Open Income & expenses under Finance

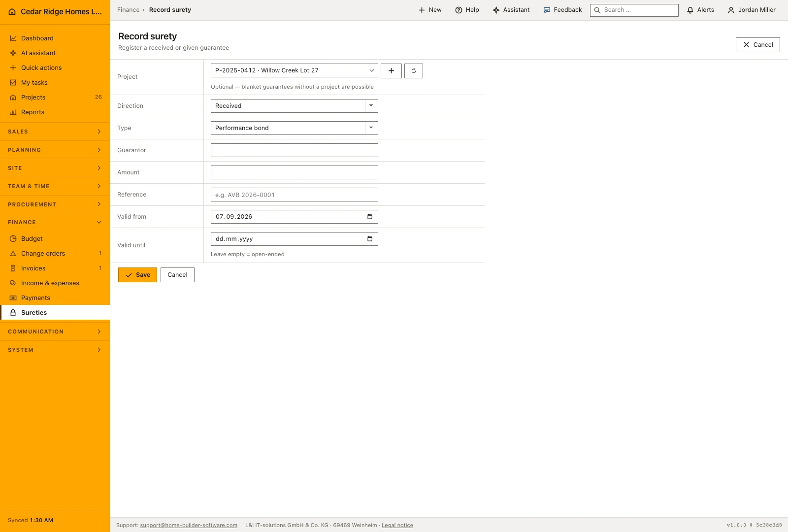tap(55, 283)
